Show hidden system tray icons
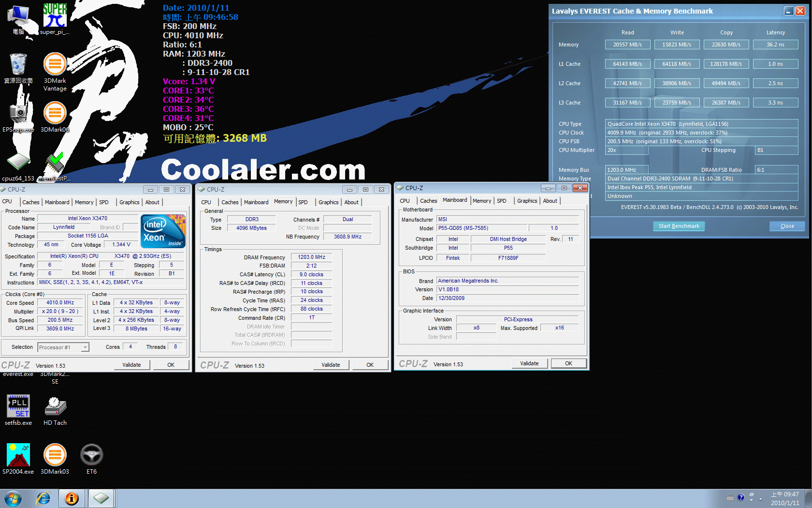 (x=760, y=498)
